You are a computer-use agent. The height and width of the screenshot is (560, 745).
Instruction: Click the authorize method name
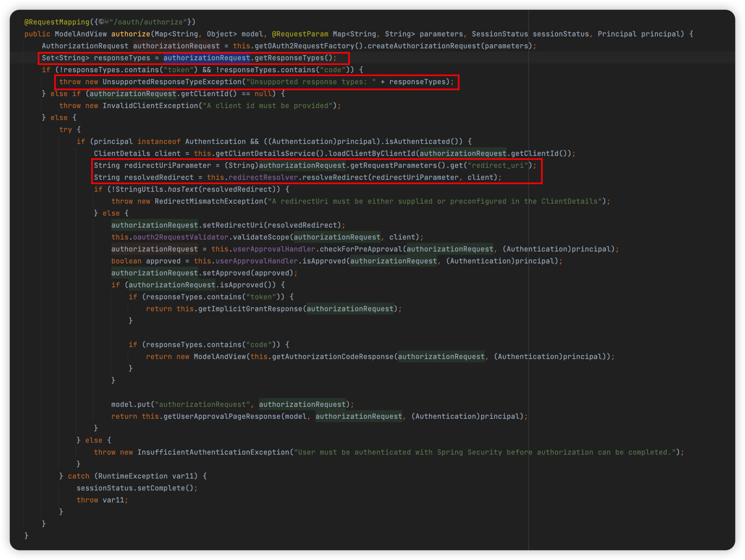(x=130, y=34)
